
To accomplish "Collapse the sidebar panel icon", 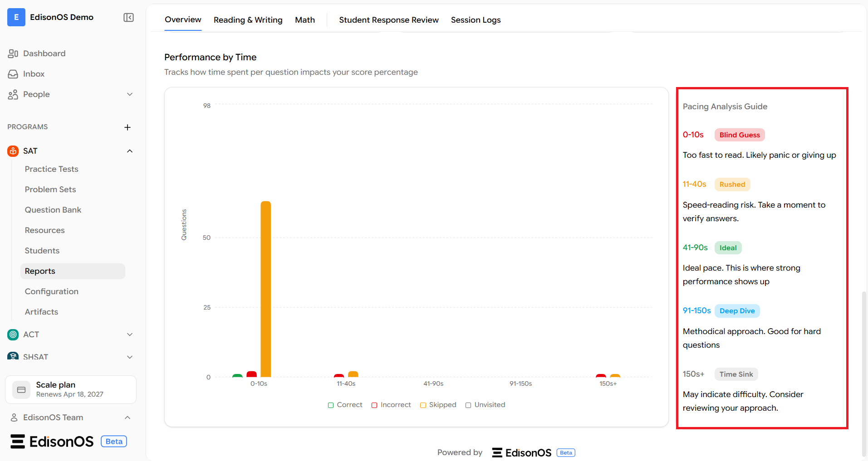I will [128, 17].
